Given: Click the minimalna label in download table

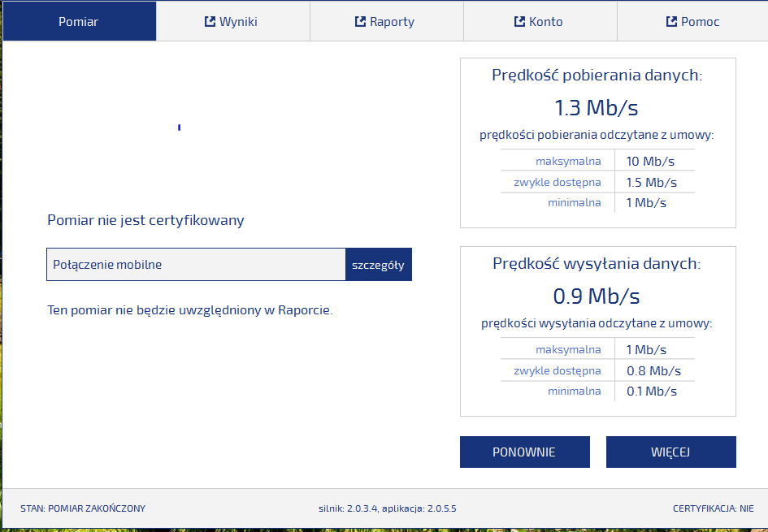Looking at the screenshot, I should tap(574, 202).
